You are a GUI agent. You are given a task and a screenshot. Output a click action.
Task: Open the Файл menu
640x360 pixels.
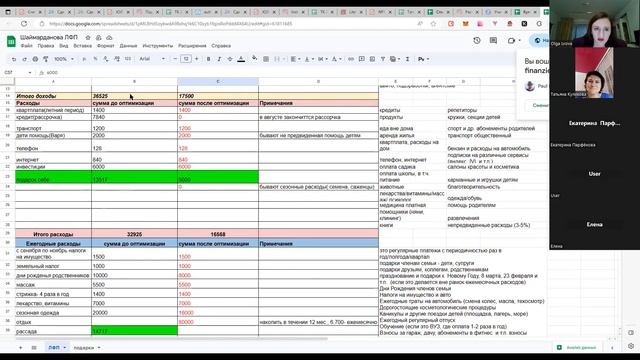pos(27,46)
